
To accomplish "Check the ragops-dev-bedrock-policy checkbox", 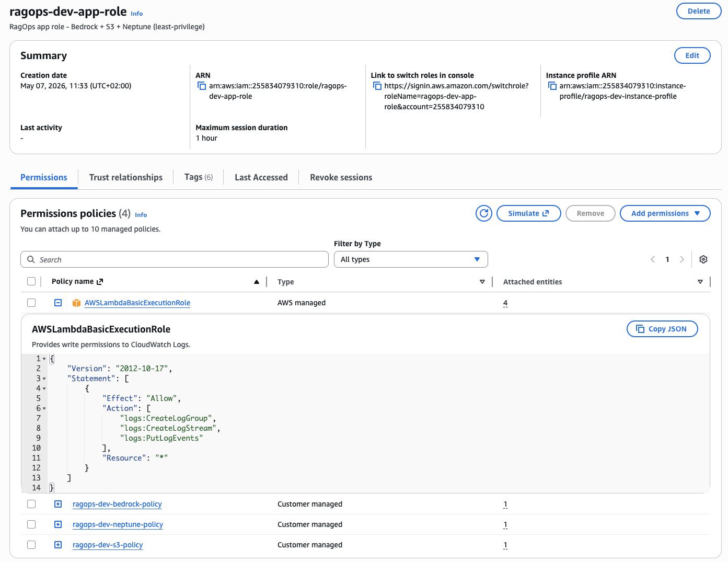I will 31,504.
